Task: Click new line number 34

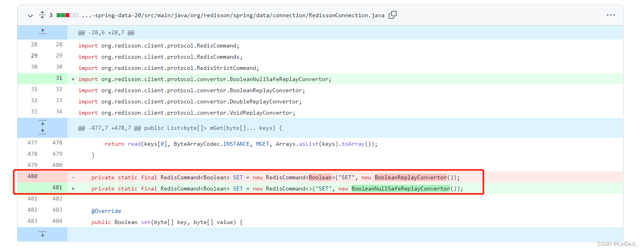Action: coord(59,111)
